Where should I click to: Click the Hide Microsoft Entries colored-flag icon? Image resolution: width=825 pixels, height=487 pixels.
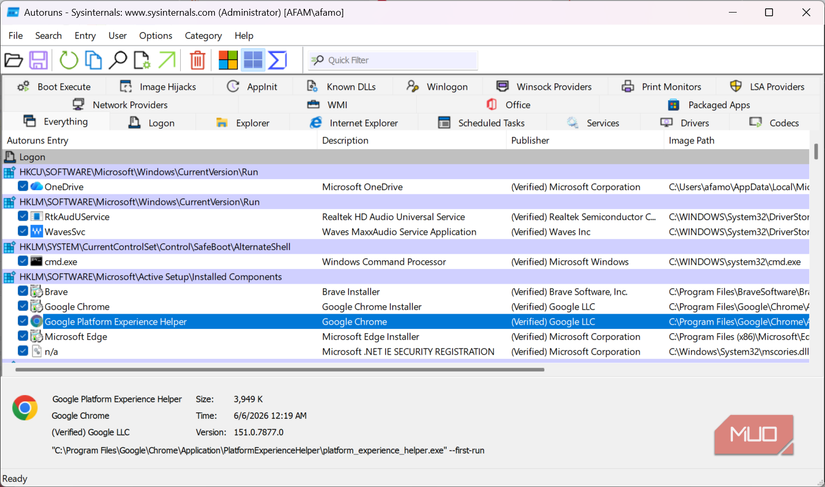[228, 60]
